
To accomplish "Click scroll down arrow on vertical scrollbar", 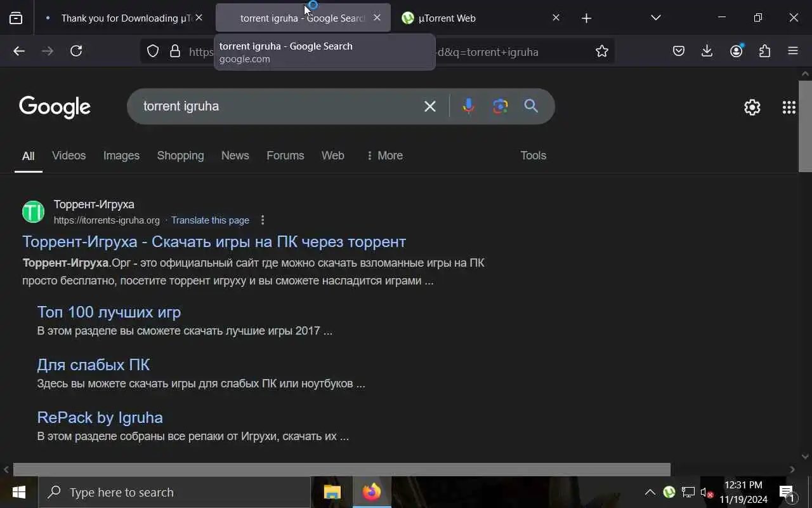I will [x=805, y=457].
